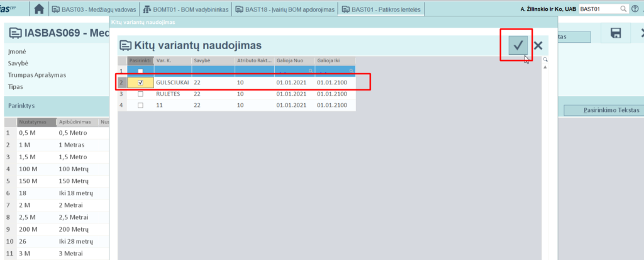Viewport: 644px width, 260px height.
Task: Close the Kitų variantų naudojimas dialog
Action: coord(538,45)
